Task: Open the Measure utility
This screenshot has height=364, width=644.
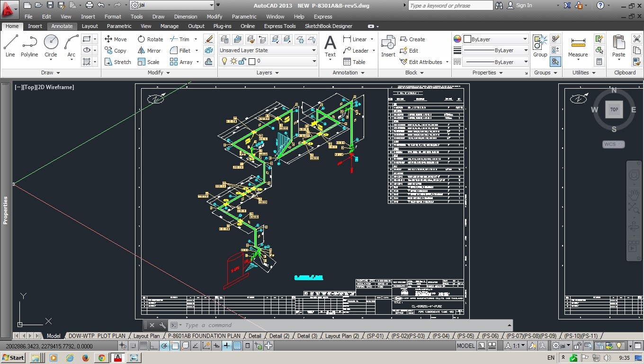Action: click(578, 46)
